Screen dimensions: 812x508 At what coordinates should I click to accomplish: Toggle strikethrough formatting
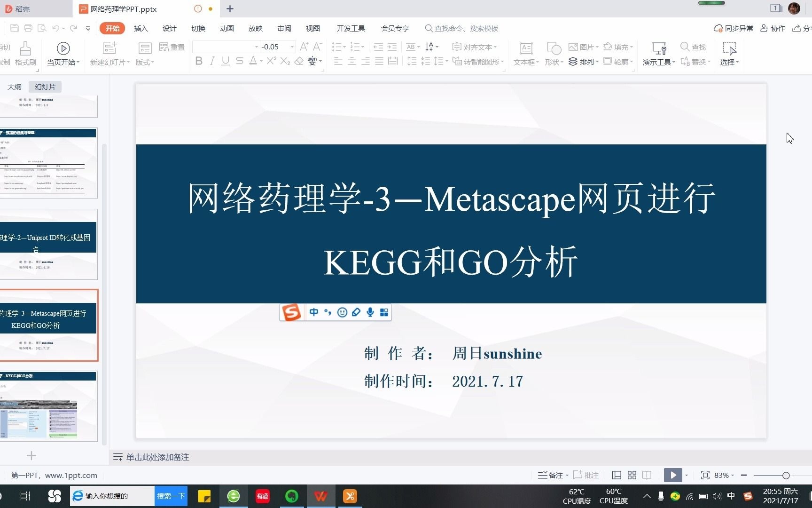(x=240, y=61)
